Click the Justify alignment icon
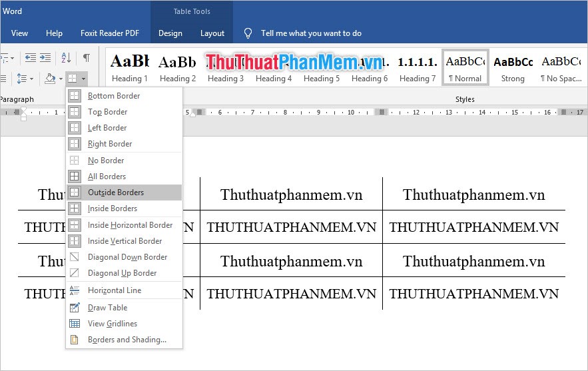 pos(3,79)
